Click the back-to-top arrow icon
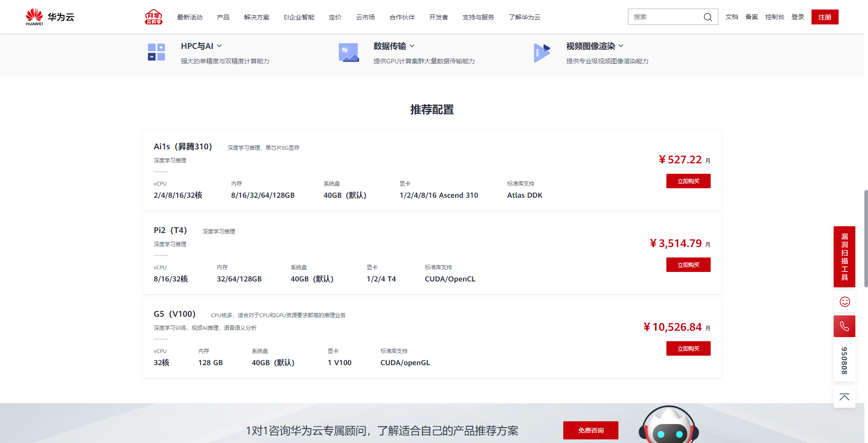 pyautogui.click(x=844, y=397)
